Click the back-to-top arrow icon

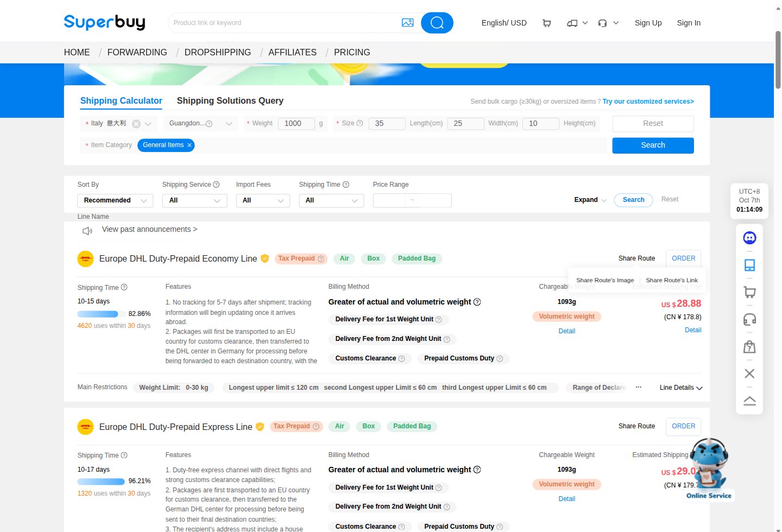(749, 401)
